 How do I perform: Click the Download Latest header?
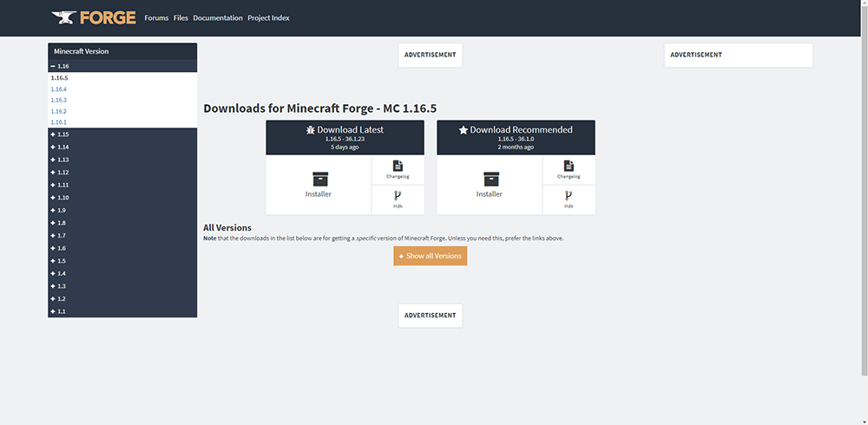[x=345, y=137]
